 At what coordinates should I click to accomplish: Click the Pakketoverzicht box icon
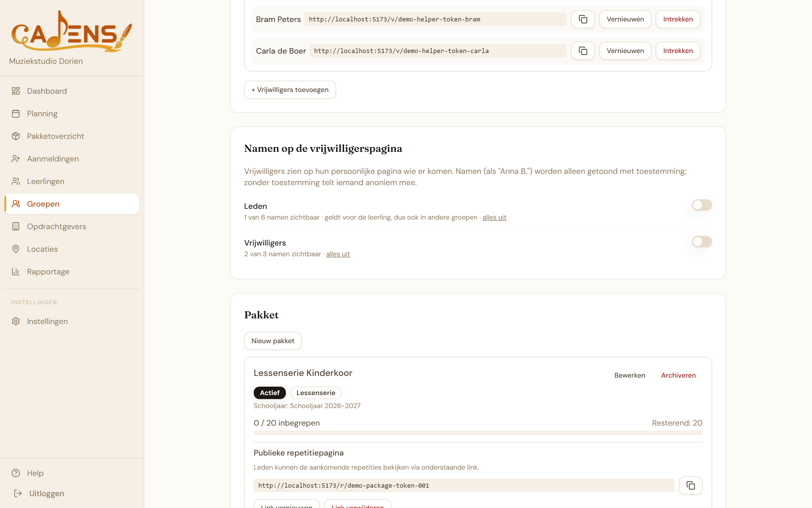pyautogui.click(x=16, y=136)
